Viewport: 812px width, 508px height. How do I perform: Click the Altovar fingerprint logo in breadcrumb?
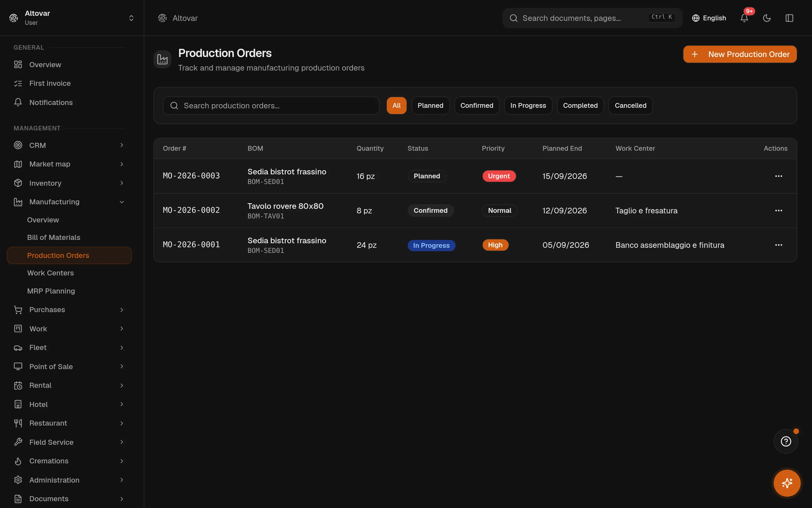[162, 18]
